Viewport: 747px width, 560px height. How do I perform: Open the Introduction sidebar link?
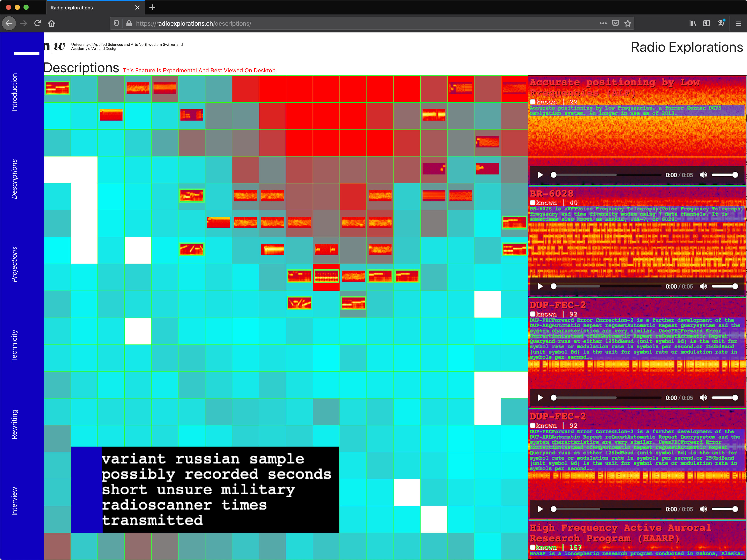pyautogui.click(x=14, y=92)
